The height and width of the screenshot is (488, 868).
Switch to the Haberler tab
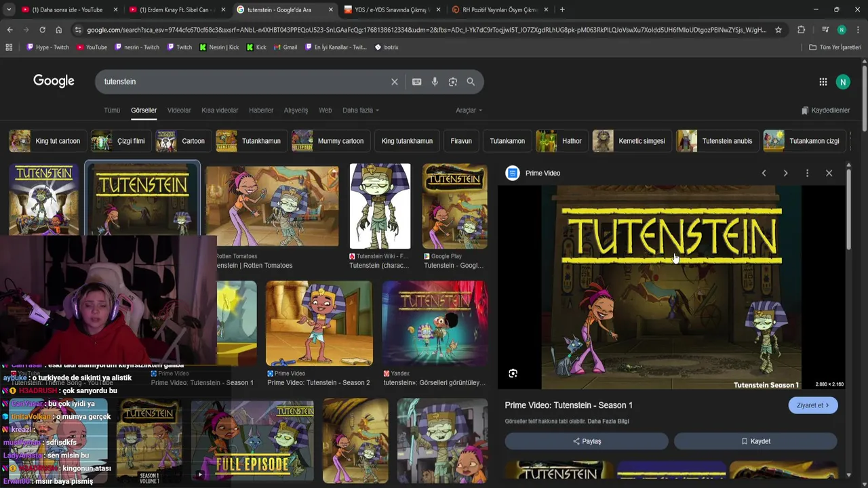tap(261, 110)
